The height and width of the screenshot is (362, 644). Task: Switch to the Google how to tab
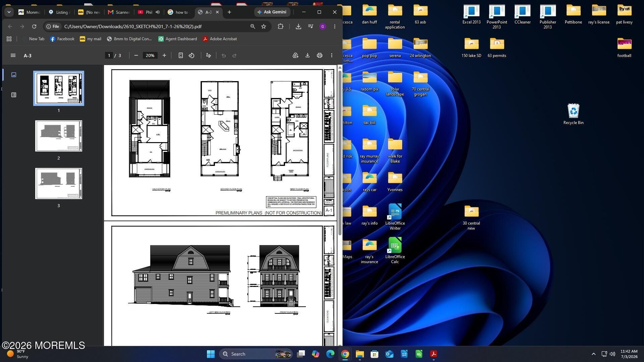click(x=179, y=12)
